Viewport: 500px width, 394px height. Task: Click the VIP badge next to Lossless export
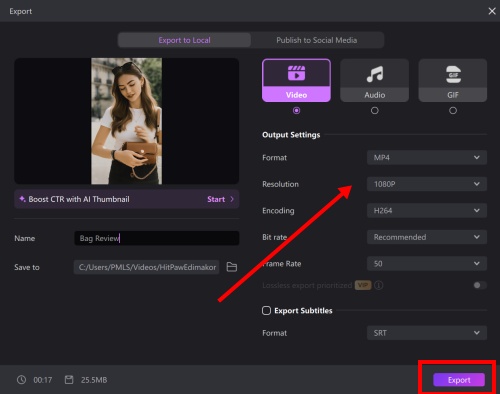click(x=363, y=285)
